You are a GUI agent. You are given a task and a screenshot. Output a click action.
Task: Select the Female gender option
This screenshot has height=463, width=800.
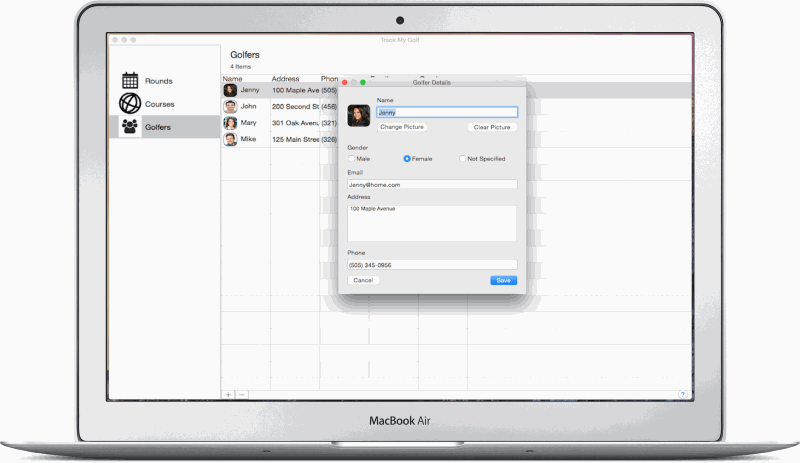[x=407, y=159]
